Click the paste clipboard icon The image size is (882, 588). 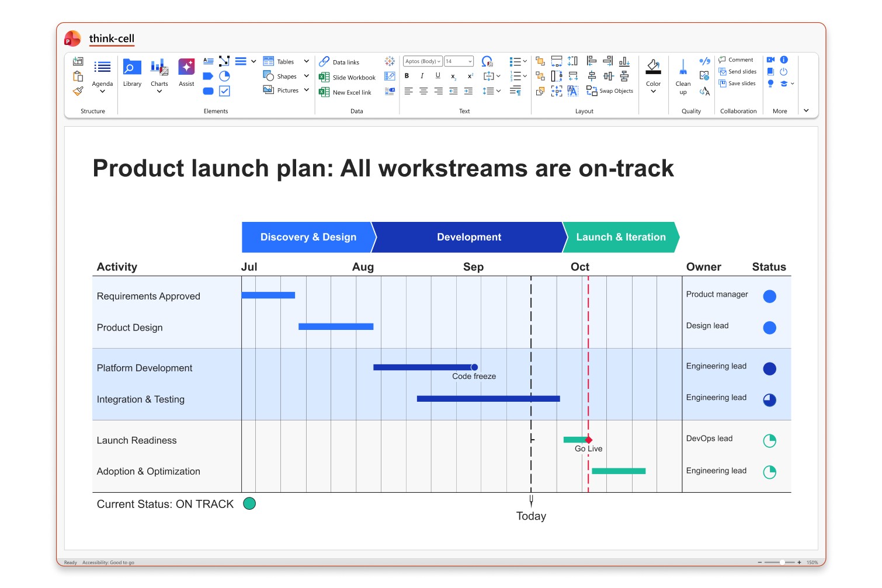[x=78, y=76]
